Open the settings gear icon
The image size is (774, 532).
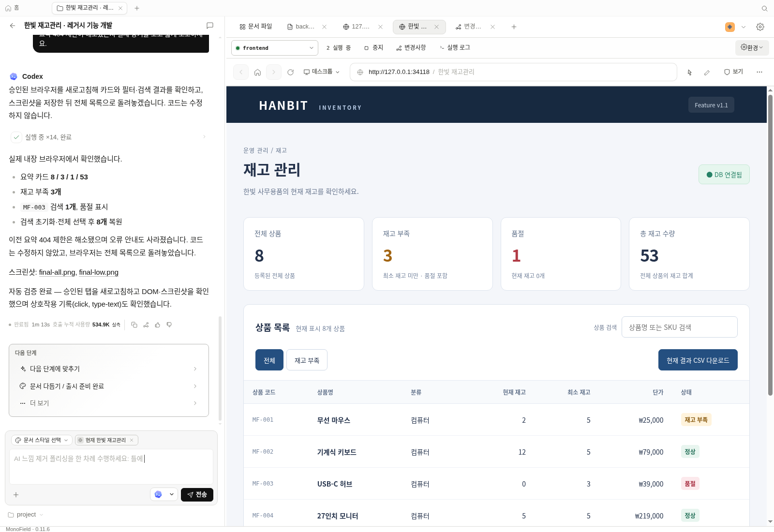pyautogui.click(x=760, y=27)
